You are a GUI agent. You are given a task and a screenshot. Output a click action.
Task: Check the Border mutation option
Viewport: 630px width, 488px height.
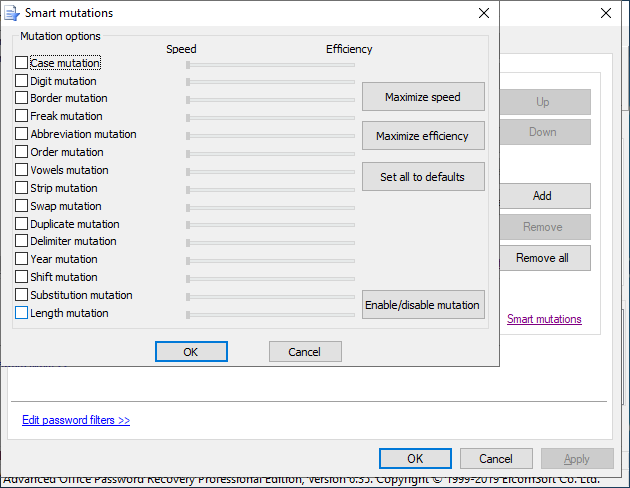tap(22, 98)
